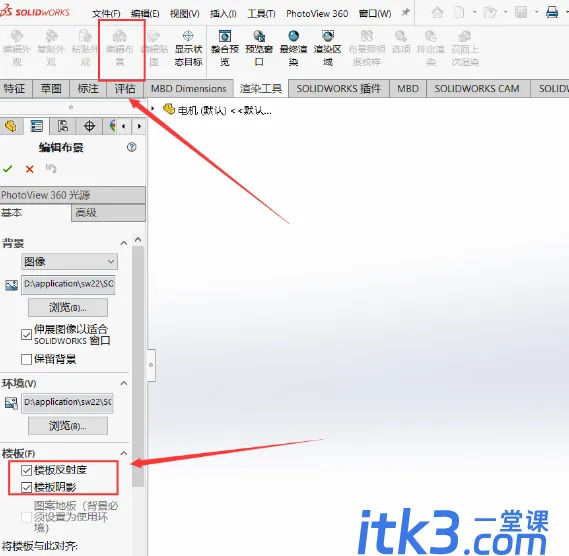This screenshot has width=569, height=556.
Task: Click the environment image icon beside the path
Action: pos(11,403)
